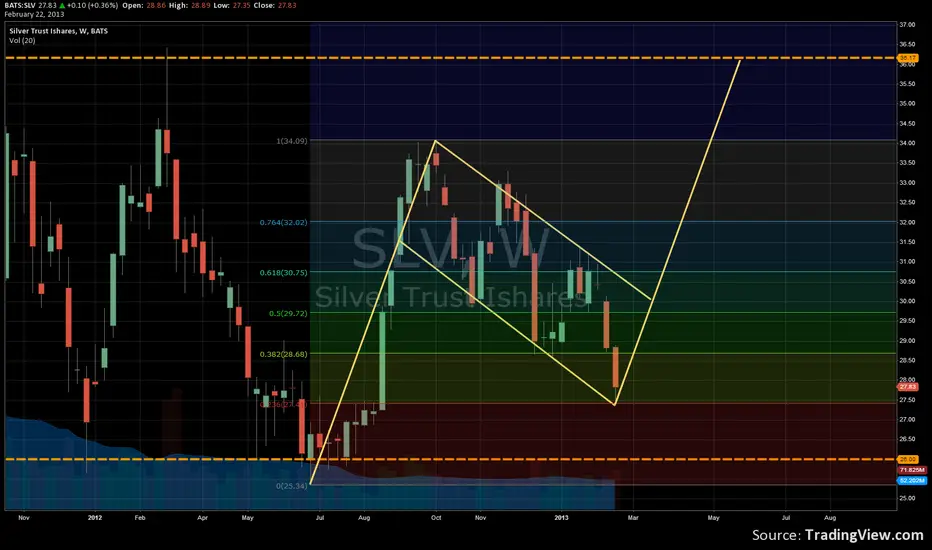Click the 28.50 price axis label
The height and width of the screenshot is (550, 932).
click(907, 360)
